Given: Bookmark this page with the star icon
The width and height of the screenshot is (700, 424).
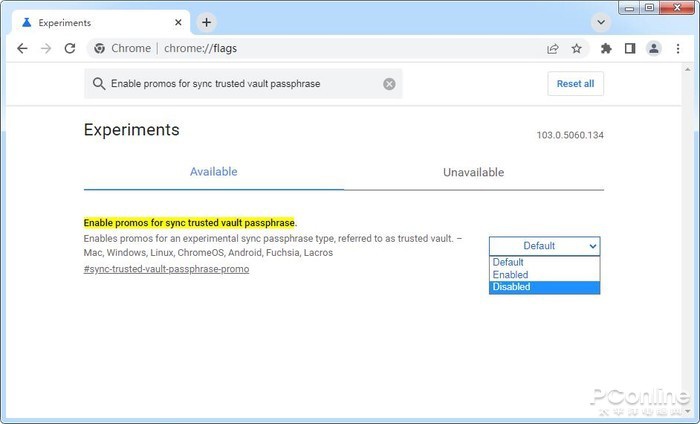Looking at the screenshot, I should point(577,49).
